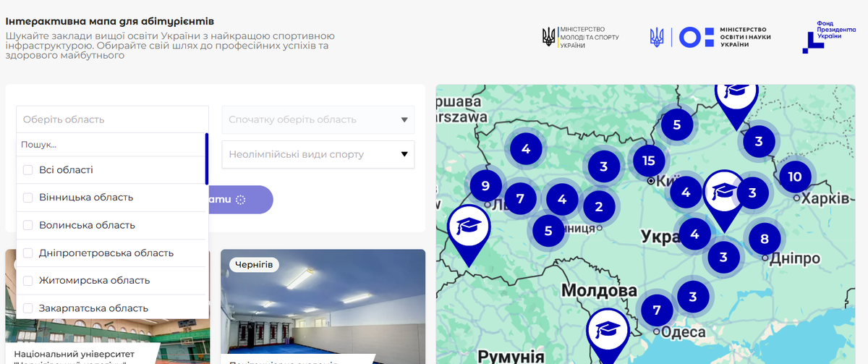This screenshot has height=364, width=868.
Task: Tick the Закарпатська область checkbox
Action: click(x=28, y=308)
